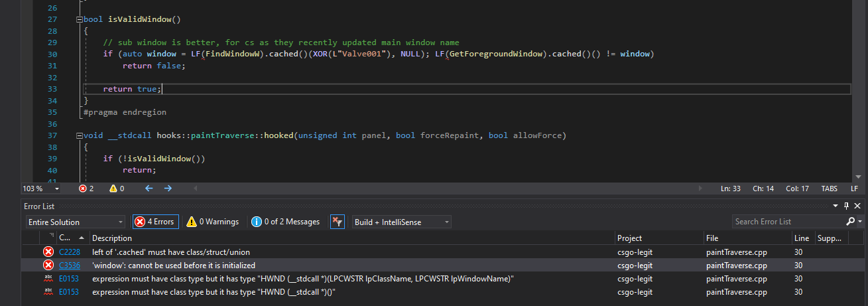
Task: Open the Build + IntelliSense dropdown
Action: [402, 222]
